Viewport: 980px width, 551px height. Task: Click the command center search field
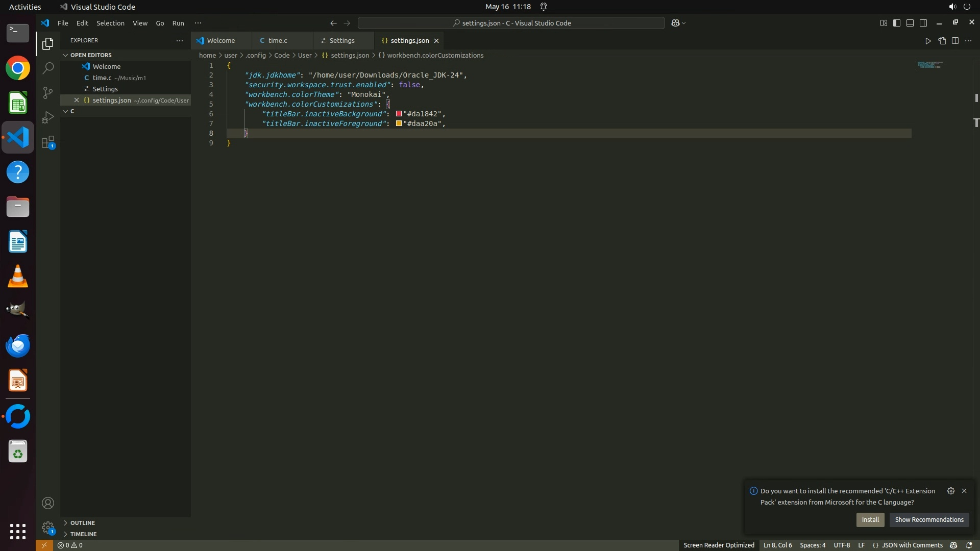(x=511, y=23)
